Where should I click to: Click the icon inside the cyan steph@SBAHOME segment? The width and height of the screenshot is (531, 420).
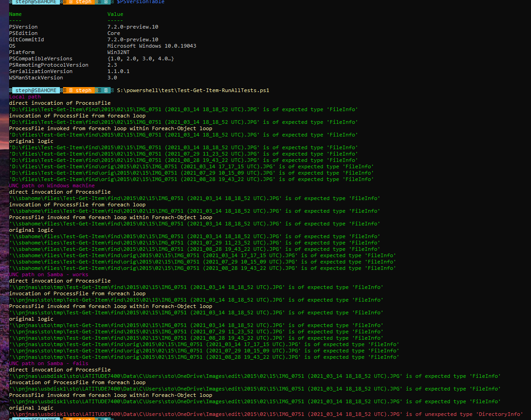pyautogui.click(x=10, y=2)
